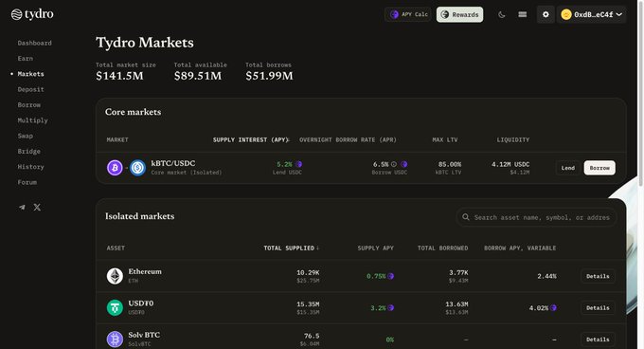Viewport: 644px width, 349px height.
Task: Open Ethereum asset row name
Action: (x=145, y=271)
